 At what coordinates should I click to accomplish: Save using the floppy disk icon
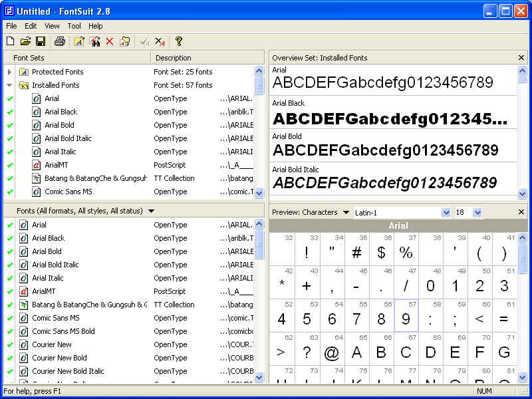pos(41,41)
